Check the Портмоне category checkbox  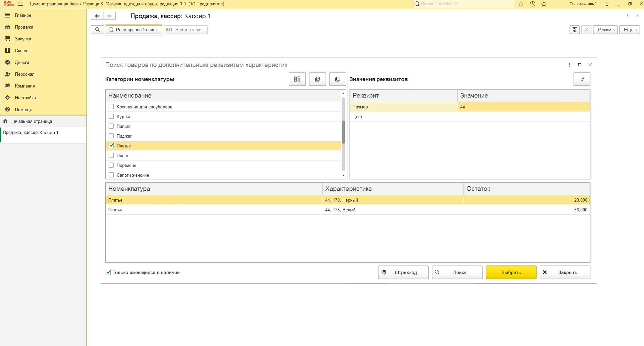111,165
